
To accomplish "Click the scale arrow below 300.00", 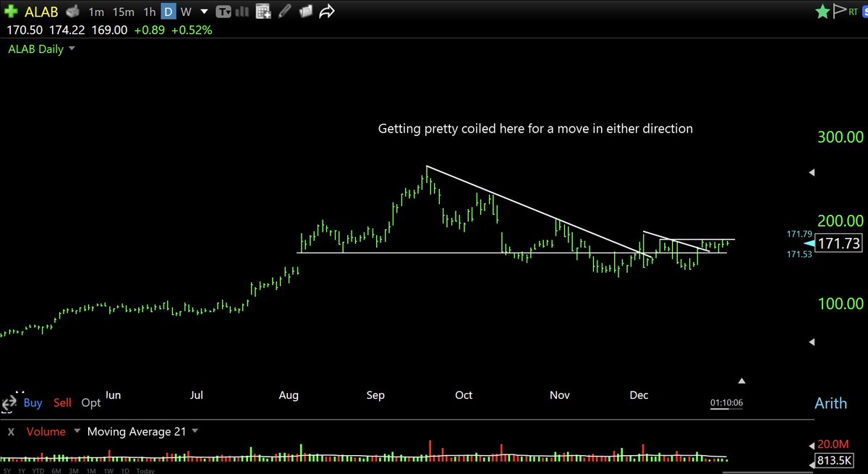I will tap(812, 172).
